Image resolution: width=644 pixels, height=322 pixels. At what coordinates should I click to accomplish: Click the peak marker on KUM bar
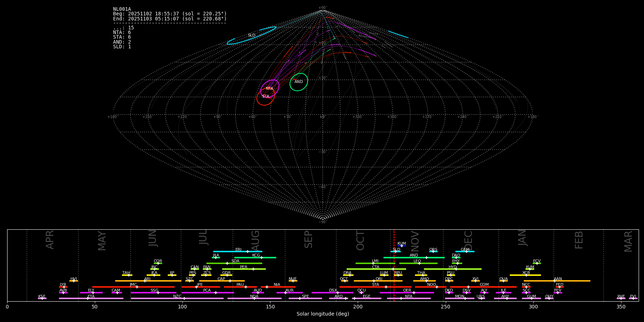click(x=401, y=246)
